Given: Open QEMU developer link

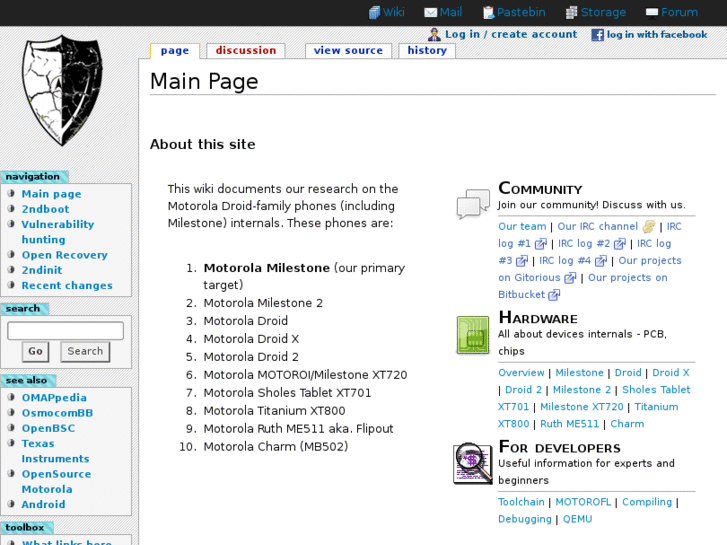Looking at the screenshot, I should pyautogui.click(x=577, y=519).
